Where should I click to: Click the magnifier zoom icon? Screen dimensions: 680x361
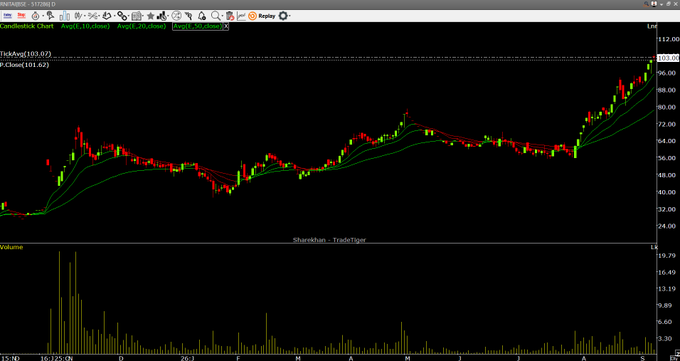coord(216,16)
